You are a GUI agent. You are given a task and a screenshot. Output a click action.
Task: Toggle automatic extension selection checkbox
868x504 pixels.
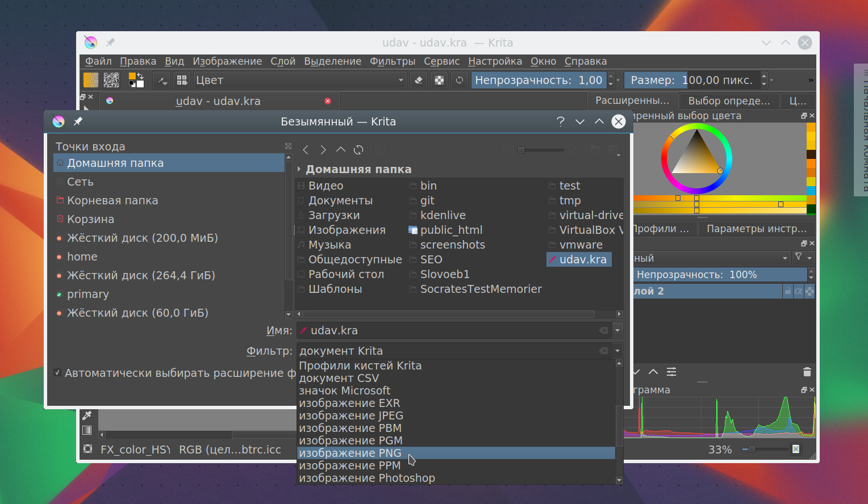(x=57, y=373)
